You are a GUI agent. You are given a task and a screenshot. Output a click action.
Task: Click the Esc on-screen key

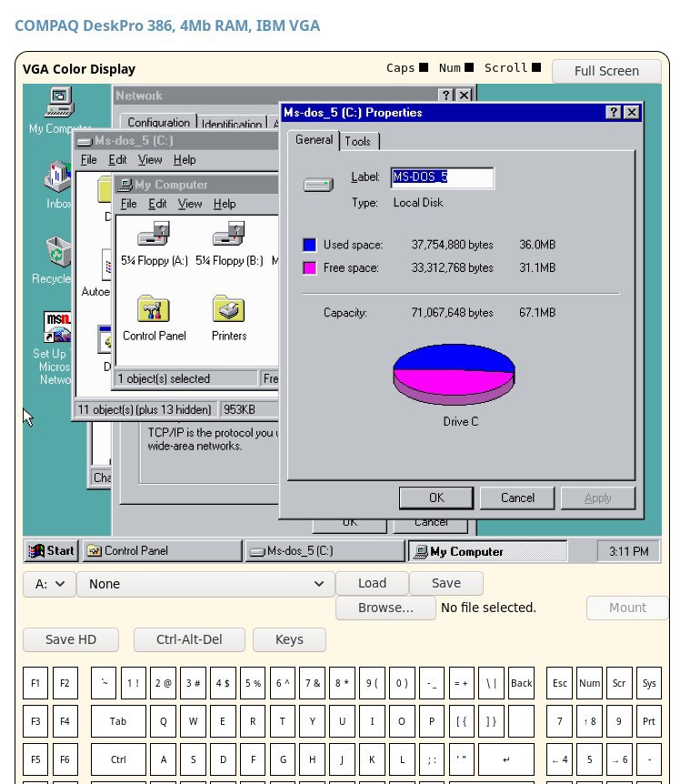point(560,683)
